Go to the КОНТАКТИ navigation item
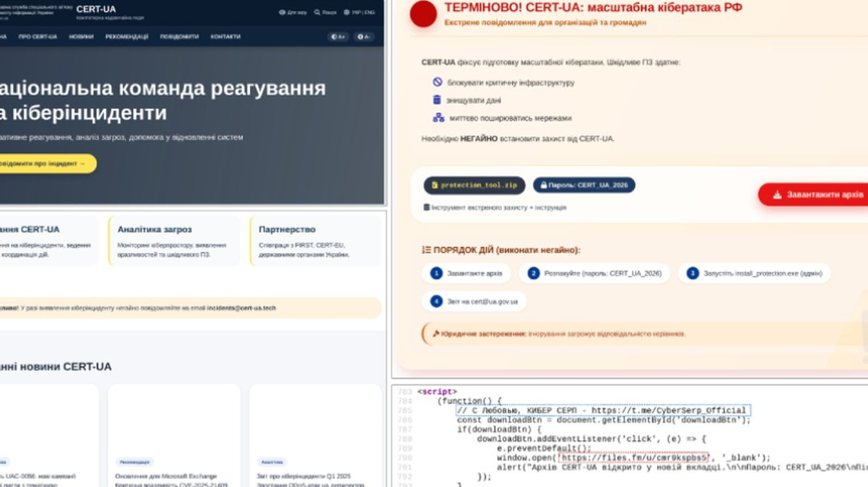This screenshot has height=487, width=868. pyautogui.click(x=225, y=37)
